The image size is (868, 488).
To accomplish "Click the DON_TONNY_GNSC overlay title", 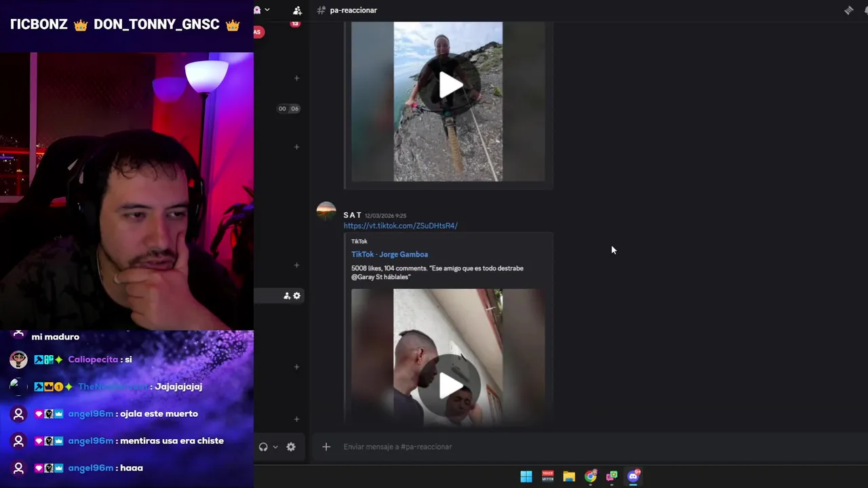I will tap(157, 24).
